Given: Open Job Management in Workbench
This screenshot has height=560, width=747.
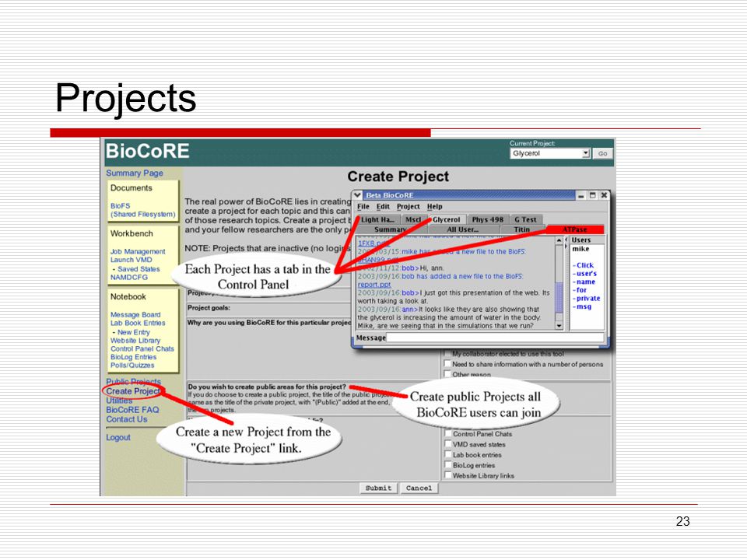Looking at the screenshot, I should (138, 251).
